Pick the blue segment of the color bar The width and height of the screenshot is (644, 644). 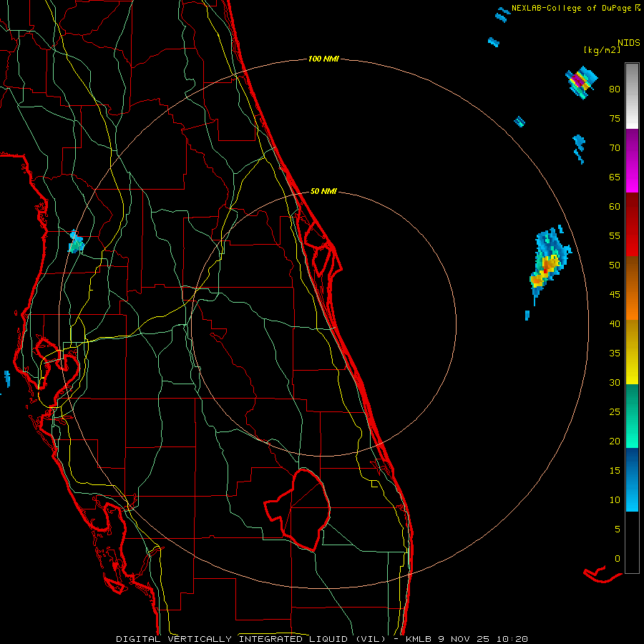[x=632, y=479]
